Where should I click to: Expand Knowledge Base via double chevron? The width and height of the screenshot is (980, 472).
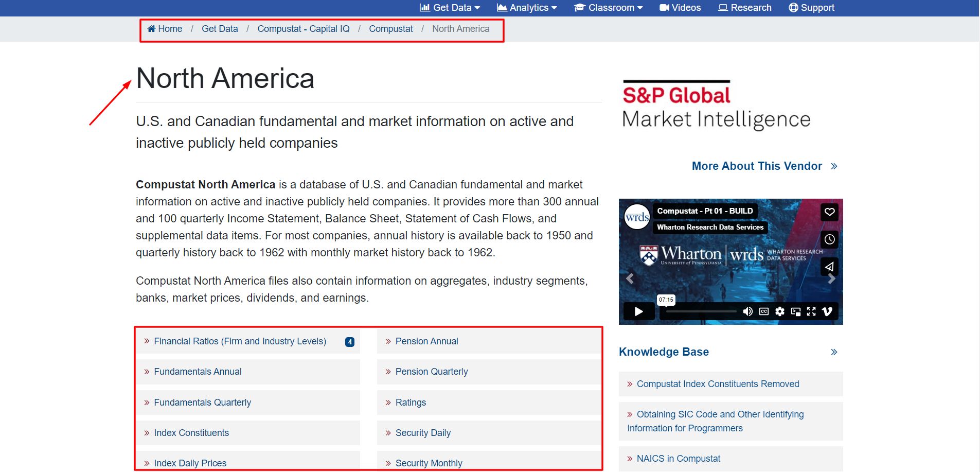[834, 352]
